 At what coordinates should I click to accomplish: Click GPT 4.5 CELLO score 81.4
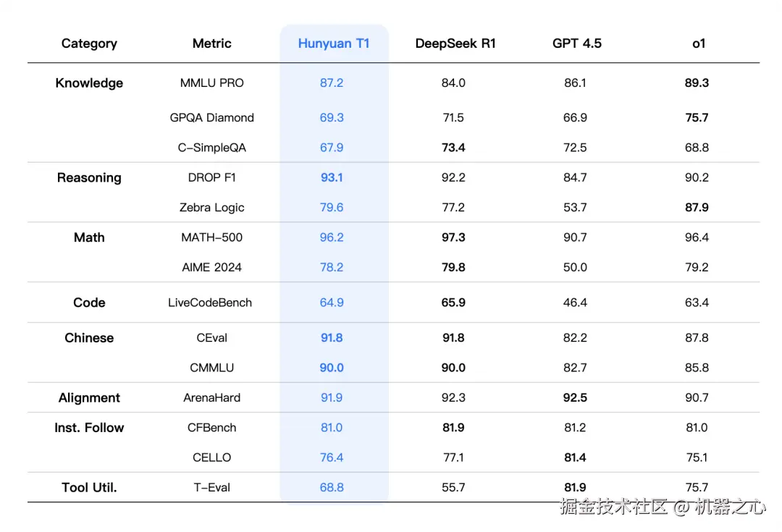click(575, 457)
